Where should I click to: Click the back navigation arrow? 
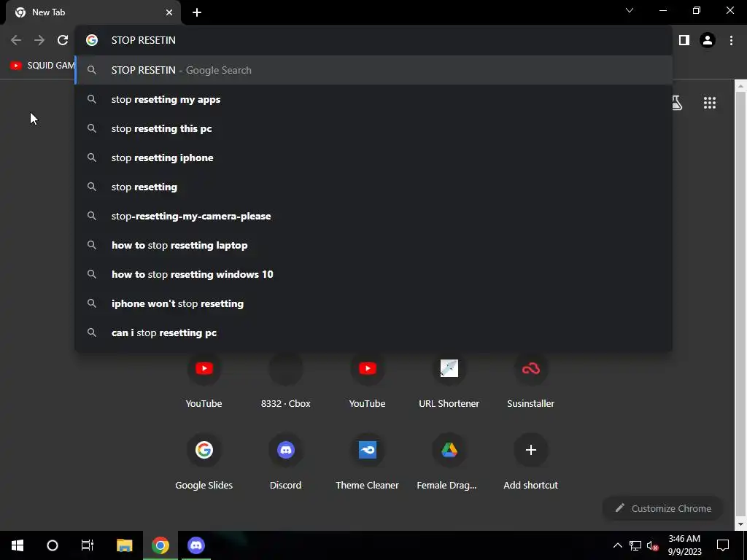click(x=16, y=41)
